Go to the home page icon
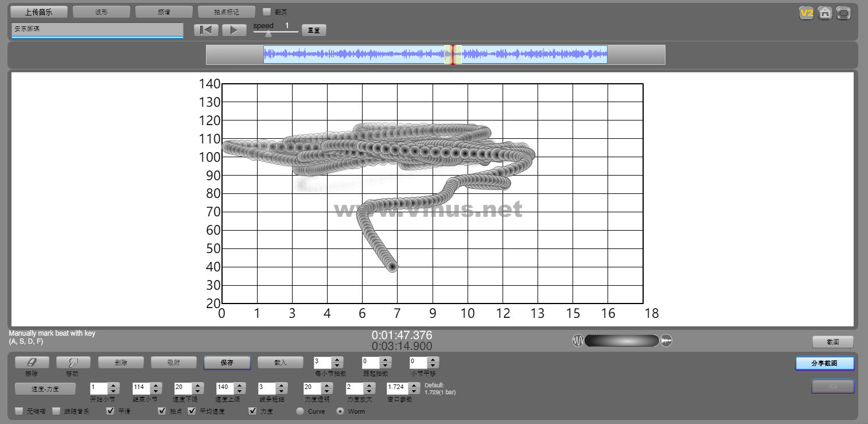The image size is (868, 424). (825, 13)
